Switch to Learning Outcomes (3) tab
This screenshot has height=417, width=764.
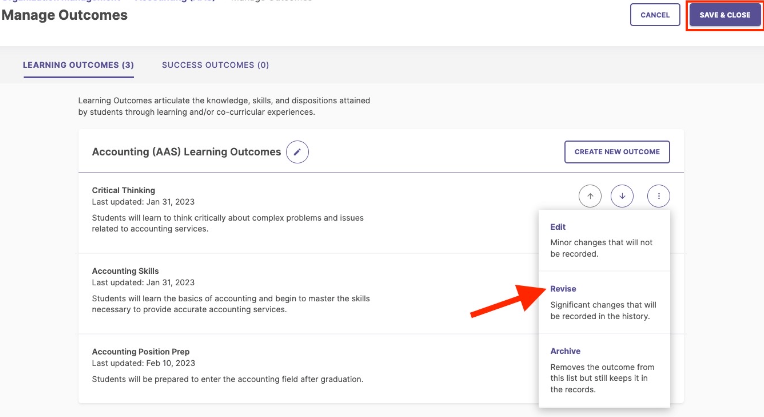[x=78, y=65]
